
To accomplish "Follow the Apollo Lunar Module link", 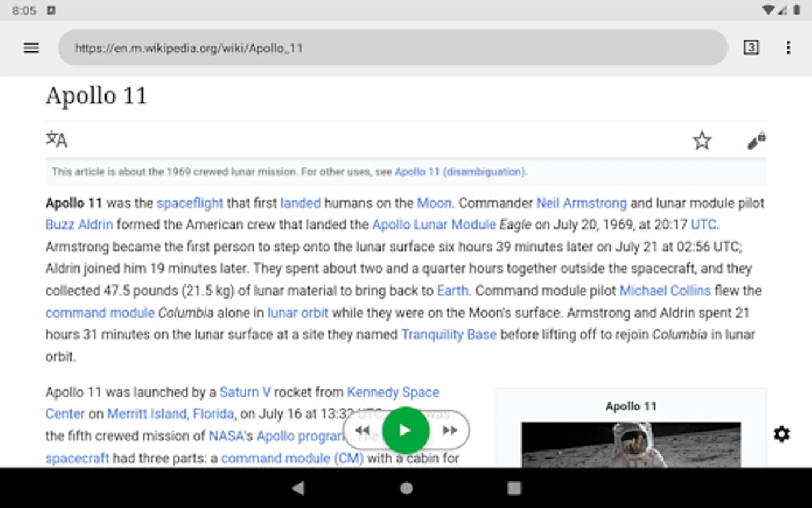I will pyautogui.click(x=434, y=225).
